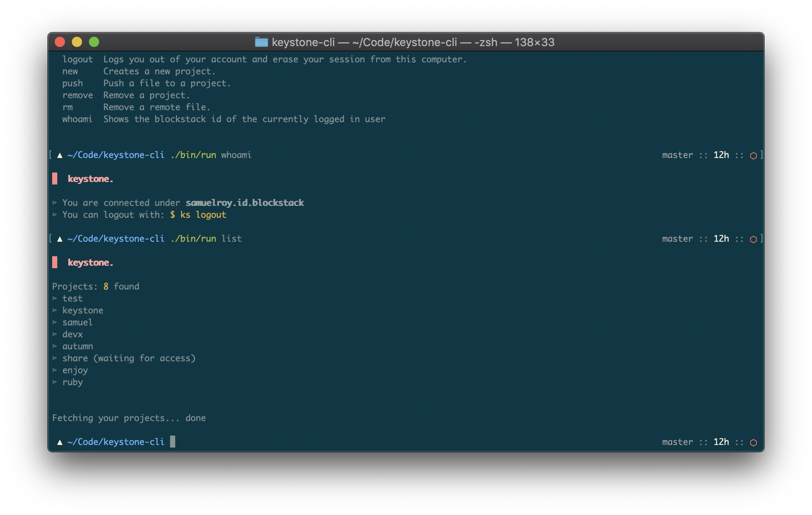
Task: Click the 'samuel' project entry
Action: point(77,322)
